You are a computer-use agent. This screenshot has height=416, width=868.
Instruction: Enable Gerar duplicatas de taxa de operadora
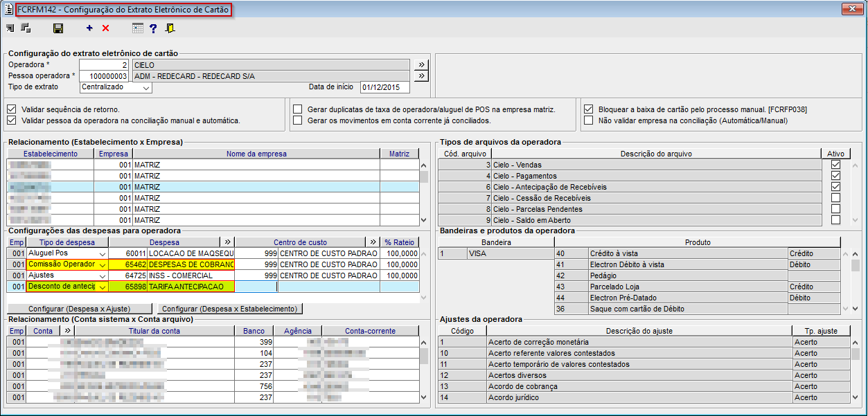298,109
